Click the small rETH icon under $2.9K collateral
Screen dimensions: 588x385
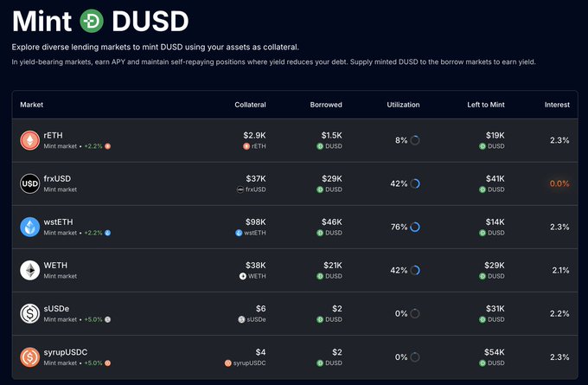coord(246,146)
